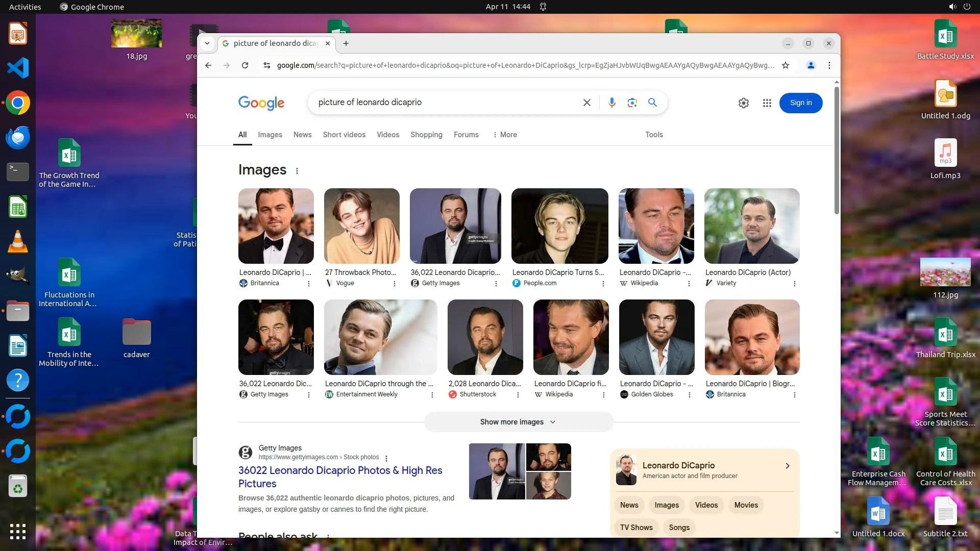Image resolution: width=980 pixels, height=551 pixels.
Task: Click the Sign in button
Action: coord(800,103)
